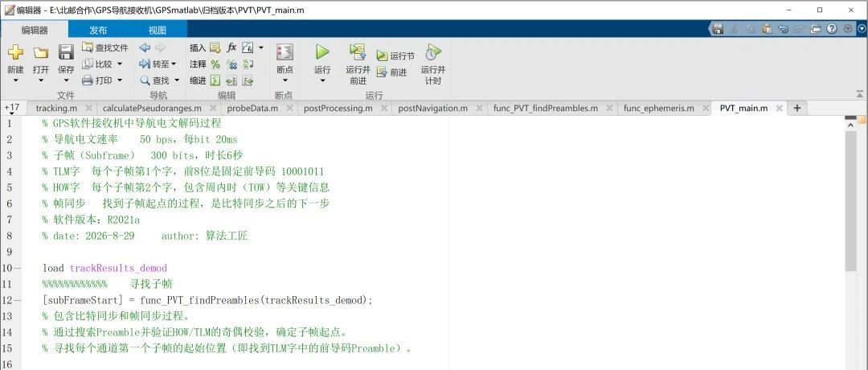868x370 pixels.
Task: Open the 断点 breakpoints dropdown arrow
Action: point(285,80)
